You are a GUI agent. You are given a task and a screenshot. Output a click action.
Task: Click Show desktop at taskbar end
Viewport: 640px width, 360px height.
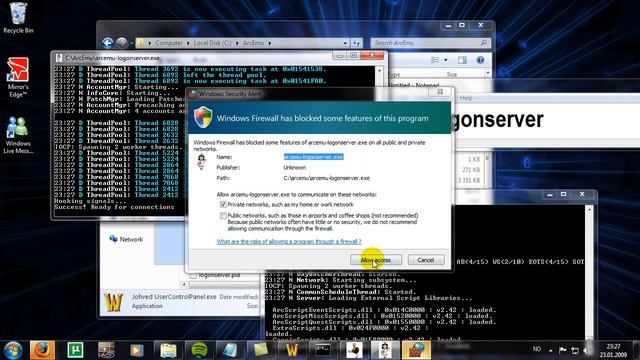click(637, 350)
